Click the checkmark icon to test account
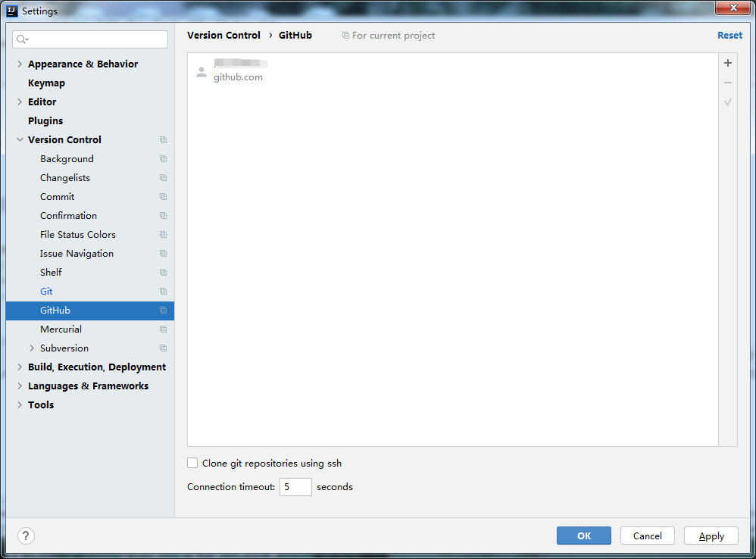The image size is (756, 559). (728, 102)
